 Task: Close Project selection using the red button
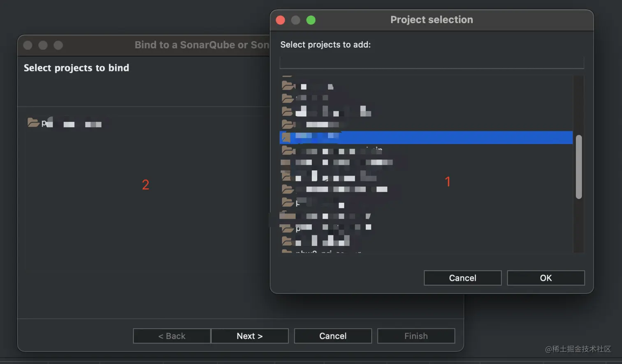coord(281,20)
